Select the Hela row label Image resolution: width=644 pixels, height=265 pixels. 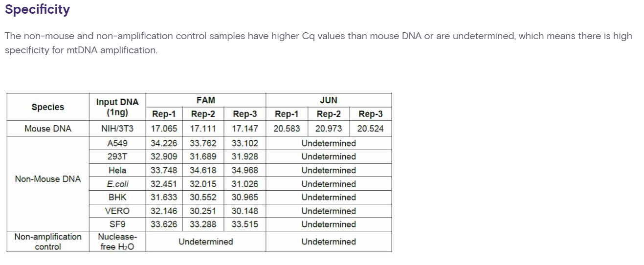(x=117, y=170)
